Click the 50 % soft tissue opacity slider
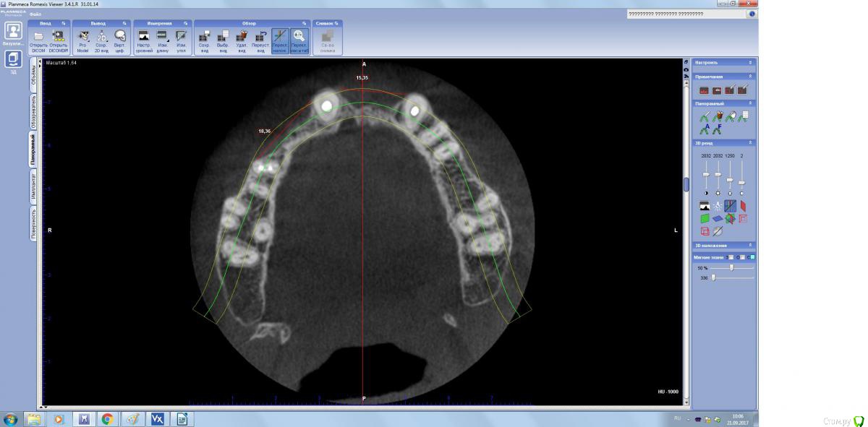The image size is (868, 427). tap(731, 267)
